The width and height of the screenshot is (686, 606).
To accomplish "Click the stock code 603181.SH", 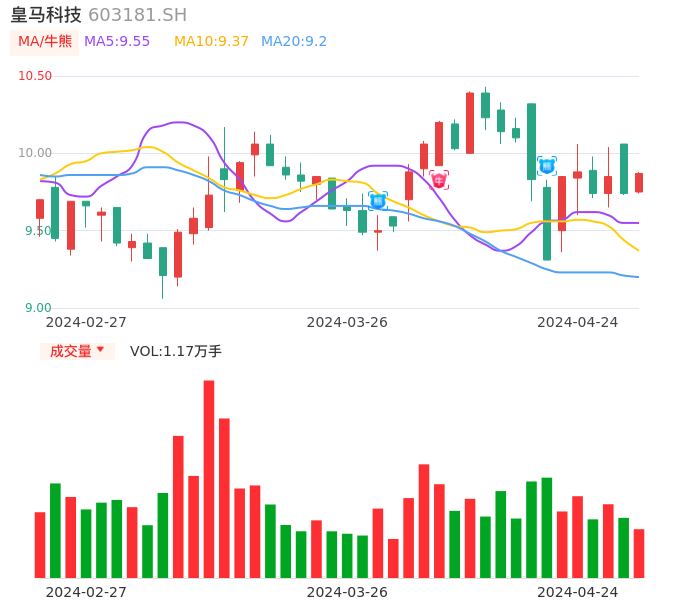I will pos(137,15).
